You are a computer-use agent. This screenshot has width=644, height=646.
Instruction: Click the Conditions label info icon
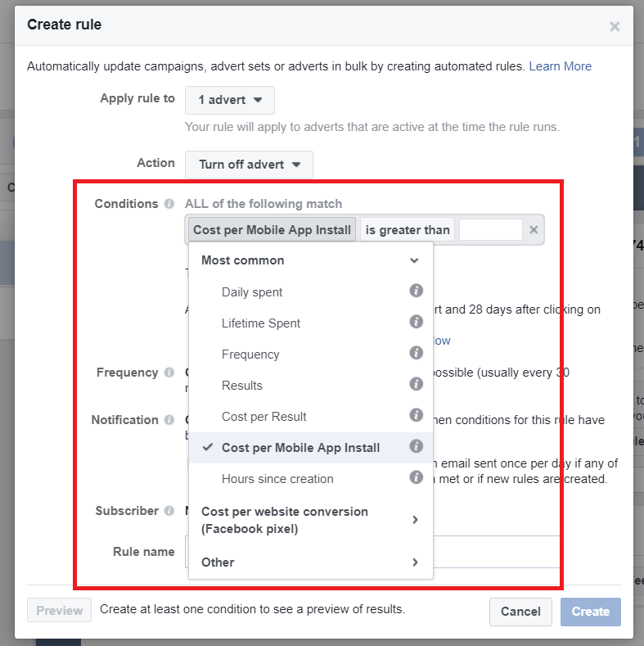pyautogui.click(x=169, y=204)
